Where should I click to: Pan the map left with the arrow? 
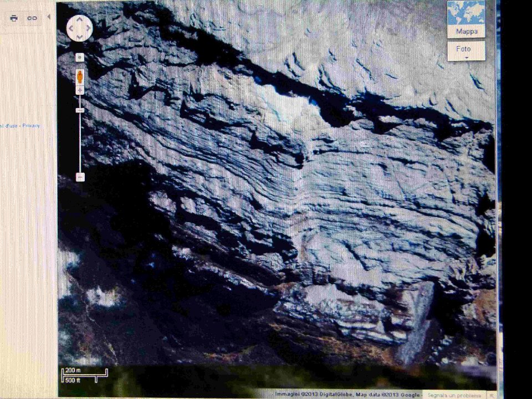pyautogui.click(x=71, y=28)
